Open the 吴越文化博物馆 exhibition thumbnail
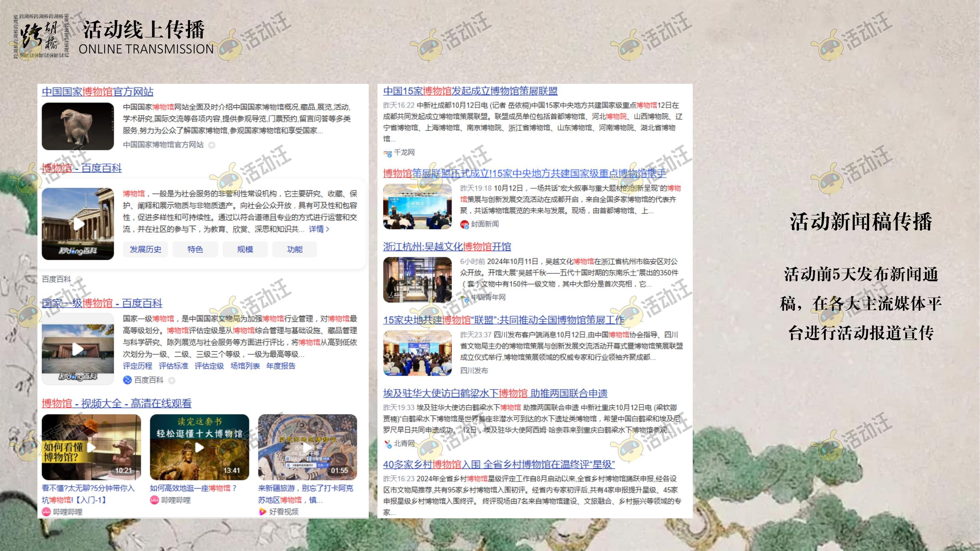Image resolution: width=980 pixels, height=551 pixels. [417, 280]
